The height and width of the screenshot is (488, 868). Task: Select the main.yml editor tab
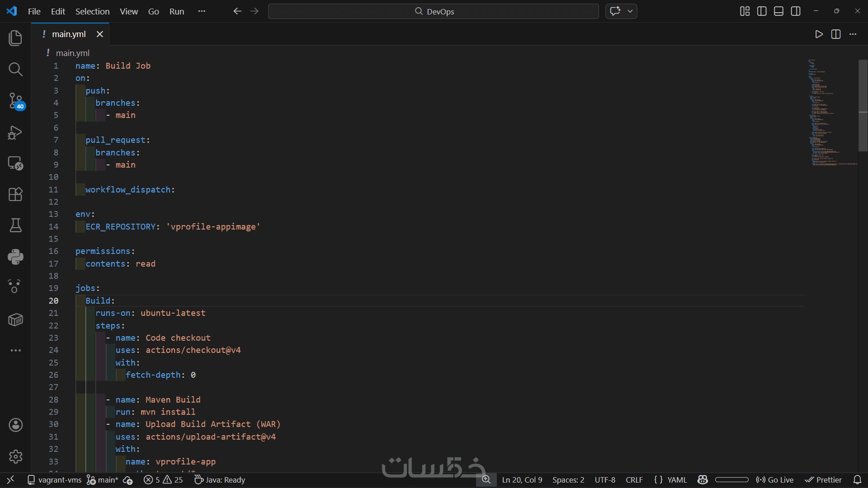69,34
